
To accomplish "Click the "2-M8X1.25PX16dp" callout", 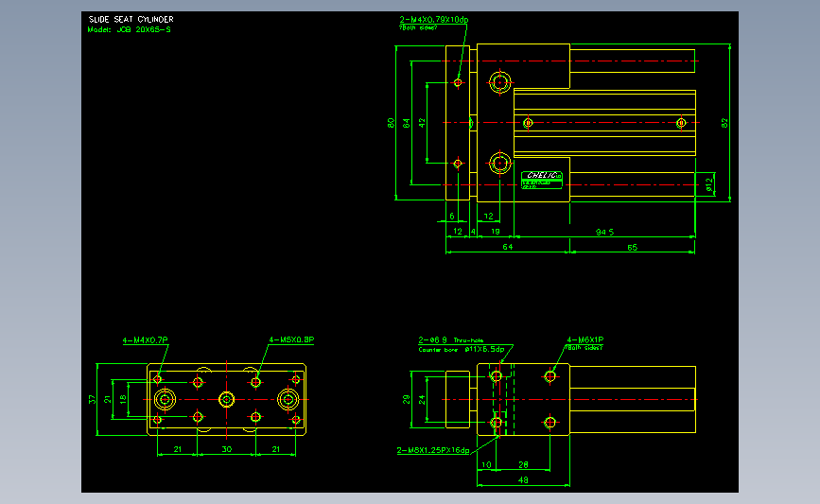I will [x=433, y=451].
